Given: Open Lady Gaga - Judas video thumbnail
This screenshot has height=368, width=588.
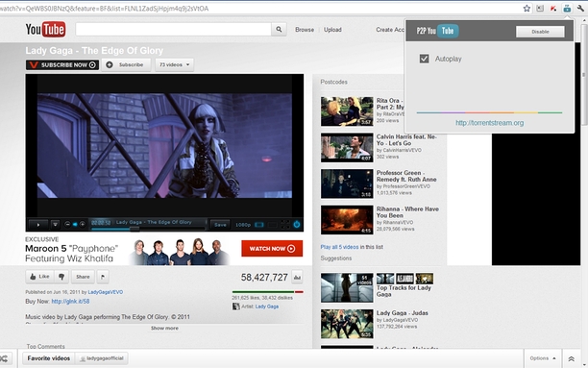Looking at the screenshot, I should pyautogui.click(x=347, y=324).
